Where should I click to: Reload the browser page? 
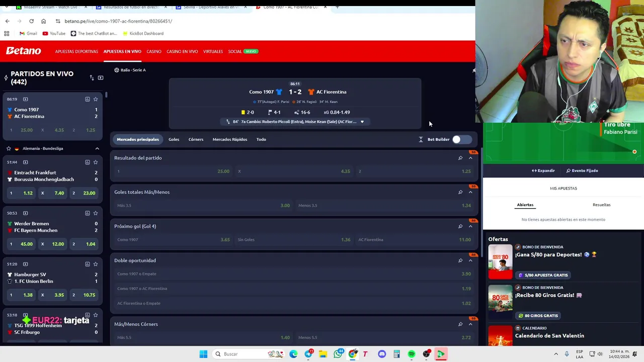[x=31, y=21]
